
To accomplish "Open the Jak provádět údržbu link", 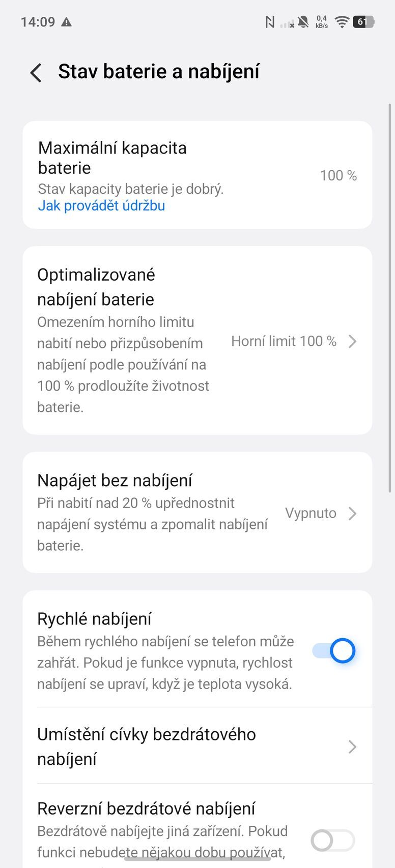I will [101, 205].
